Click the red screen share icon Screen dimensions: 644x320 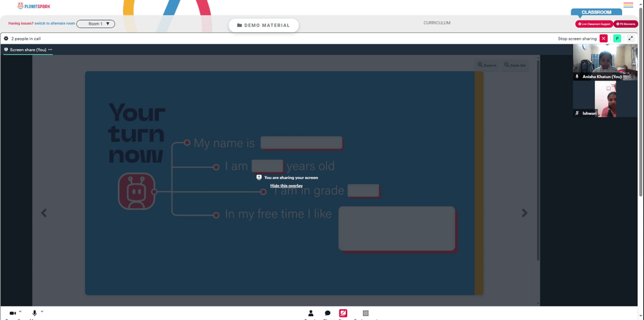tap(343, 313)
